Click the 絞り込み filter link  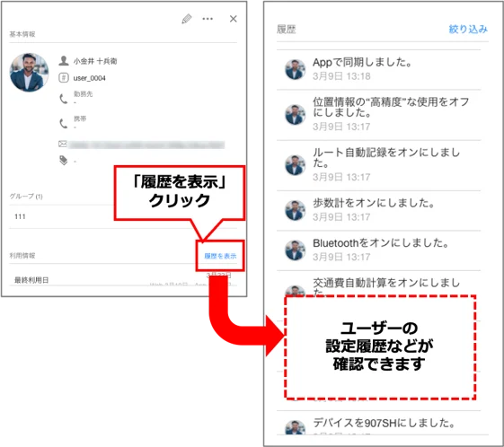point(468,30)
